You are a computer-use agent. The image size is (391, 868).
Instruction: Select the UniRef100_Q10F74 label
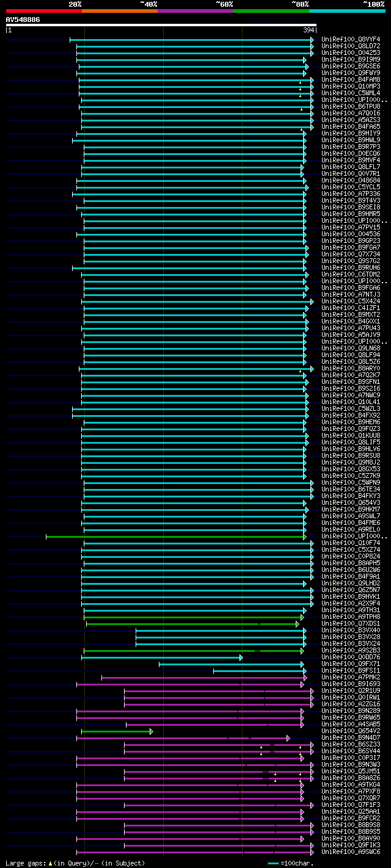351,543
